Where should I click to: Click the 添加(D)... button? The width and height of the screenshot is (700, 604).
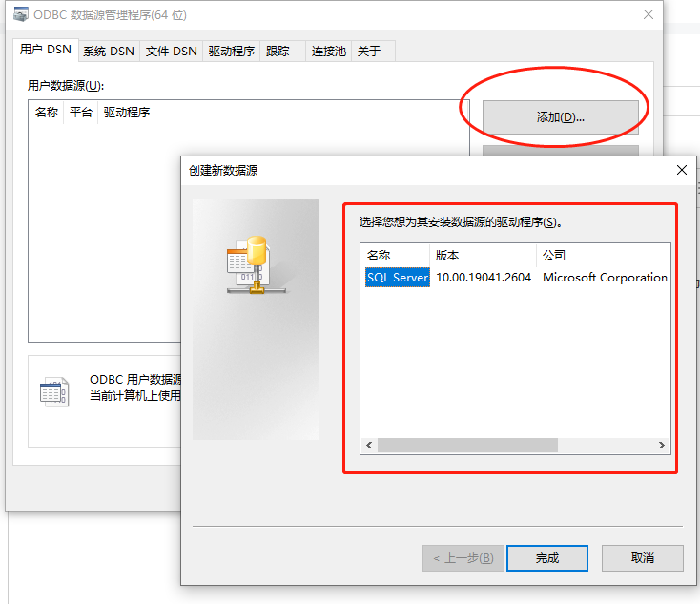click(x=560, y=117)
